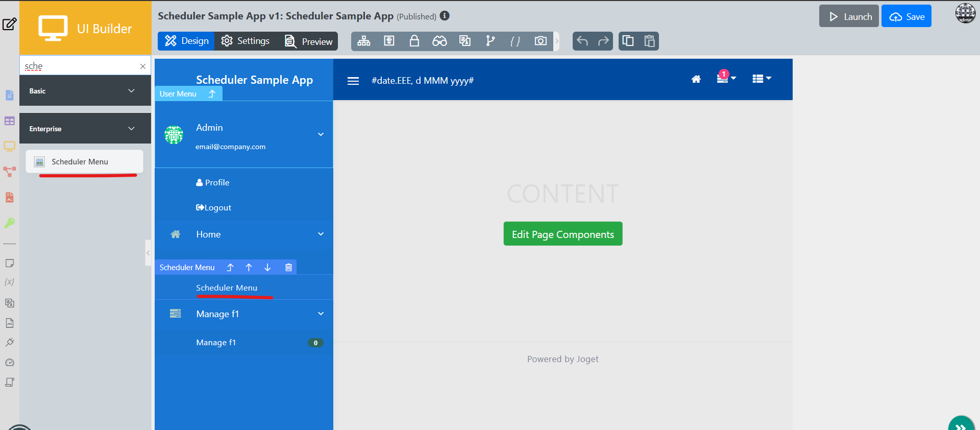This screenshot has width=980, height=430.
Task: Select parent of User Menu with arrow
Action: pyautogui.click(x=212, y=93)
